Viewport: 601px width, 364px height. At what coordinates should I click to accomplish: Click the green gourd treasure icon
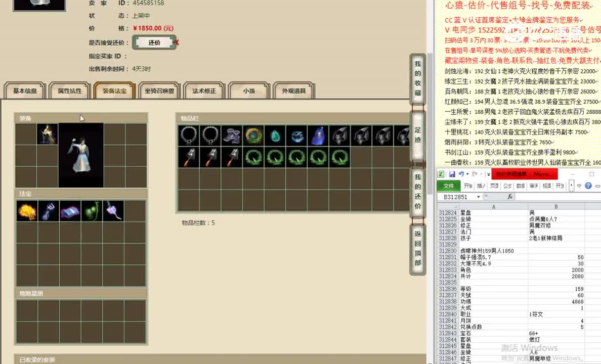pyautogui.click(x=91, y=211)
